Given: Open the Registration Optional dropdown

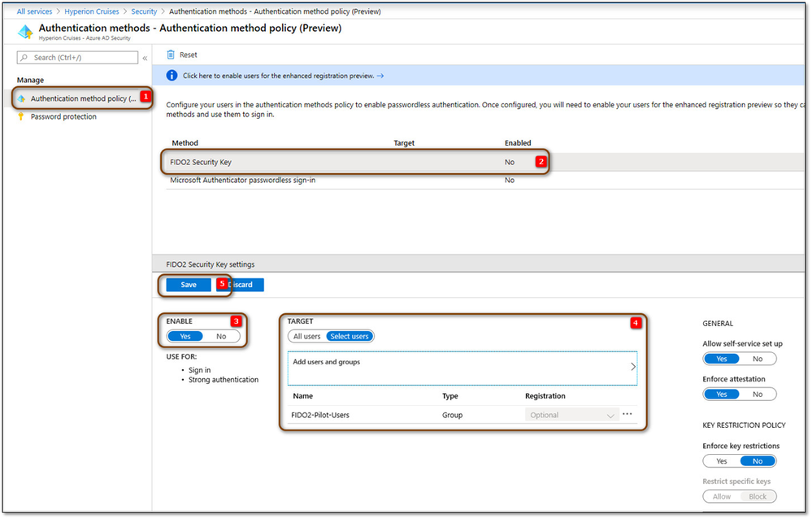Looking at the screenshot, I should point(571,416).
